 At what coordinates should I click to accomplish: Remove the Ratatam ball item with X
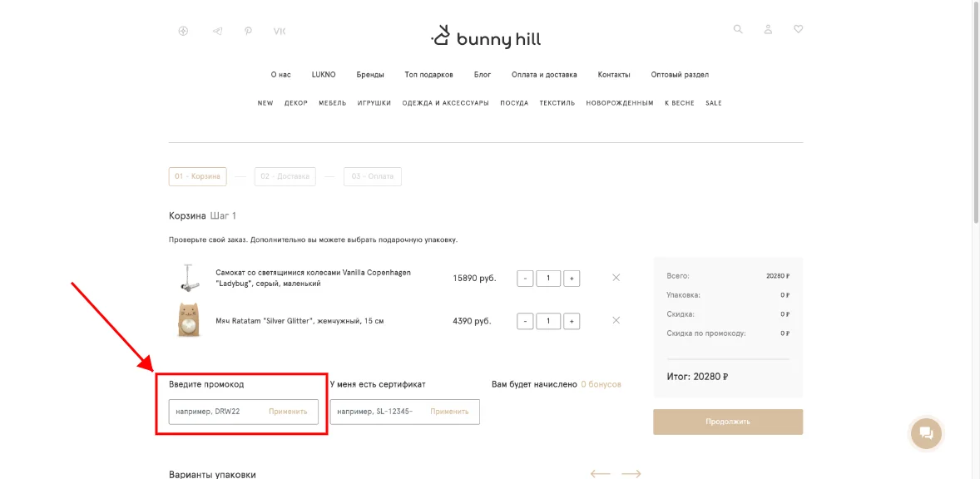616,320
